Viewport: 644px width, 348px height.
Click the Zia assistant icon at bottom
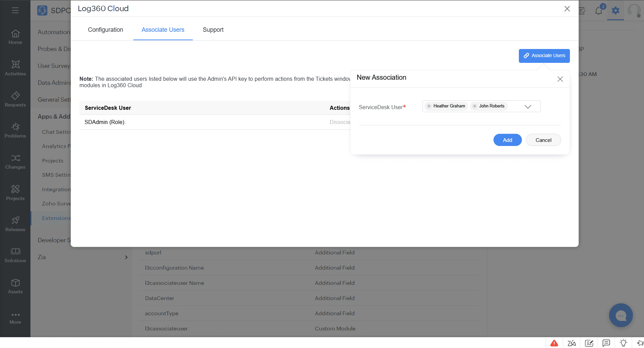coord(572,343)
